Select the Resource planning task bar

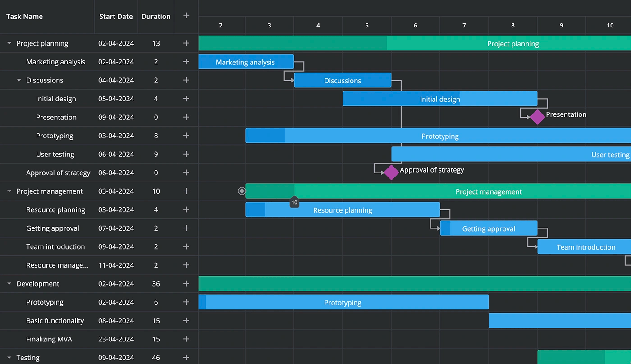click(x=343, y=209)
